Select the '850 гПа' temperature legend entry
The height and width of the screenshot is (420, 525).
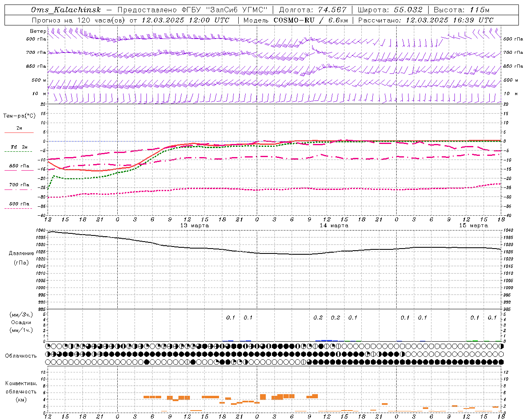[x=19, y=166]
